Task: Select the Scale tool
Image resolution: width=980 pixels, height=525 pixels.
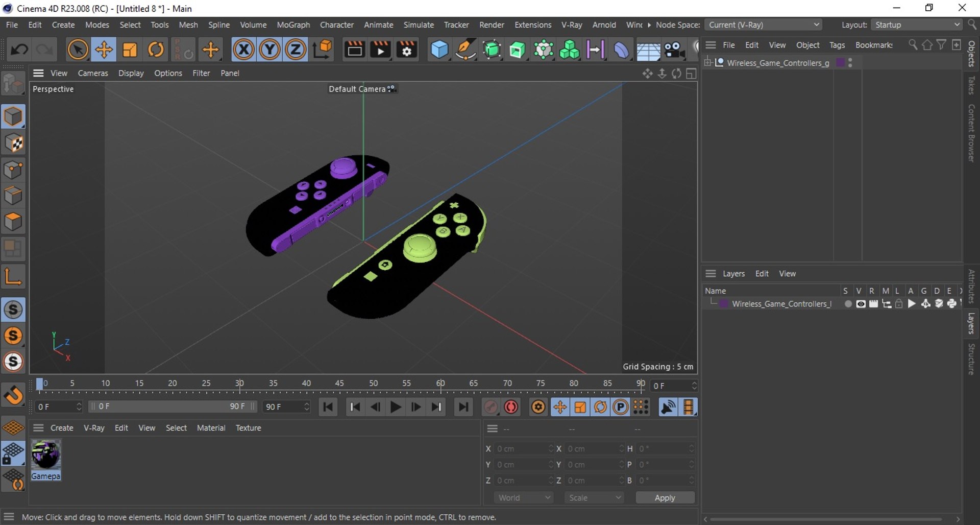Action: pos(130,50)
